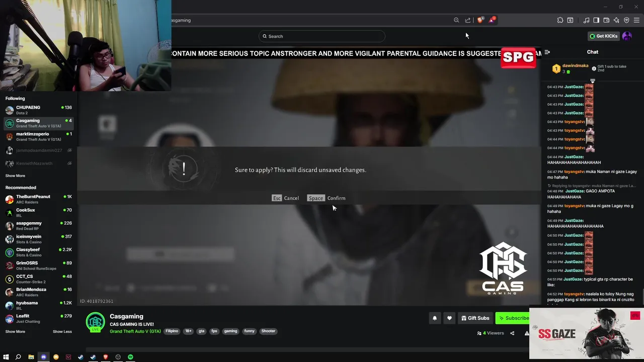The width and height of the screenshot is (644, 362).
Task: Open offline channel KennethNazareth
Action: pyautogui.click(x=39, y=163)
